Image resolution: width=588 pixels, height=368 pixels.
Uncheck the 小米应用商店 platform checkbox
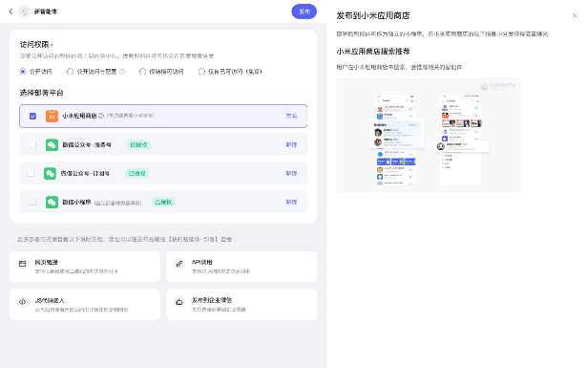[x=32, y=116]
